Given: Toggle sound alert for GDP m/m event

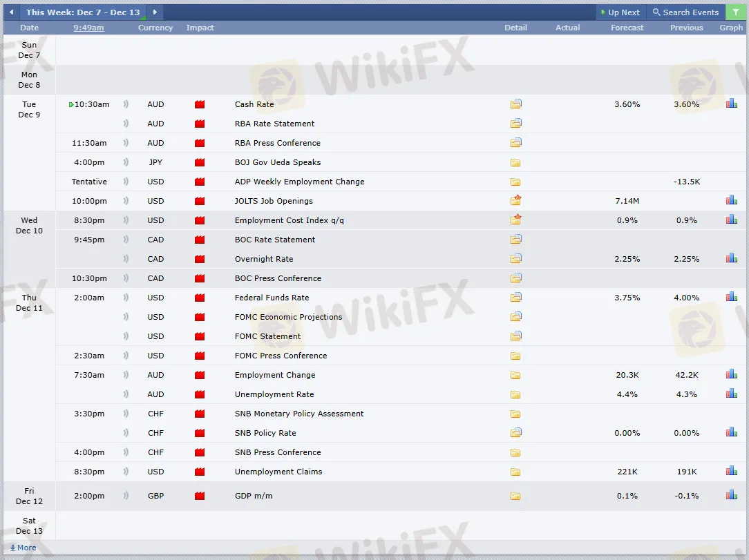Looking at the screenshot, I should (126, 496).
